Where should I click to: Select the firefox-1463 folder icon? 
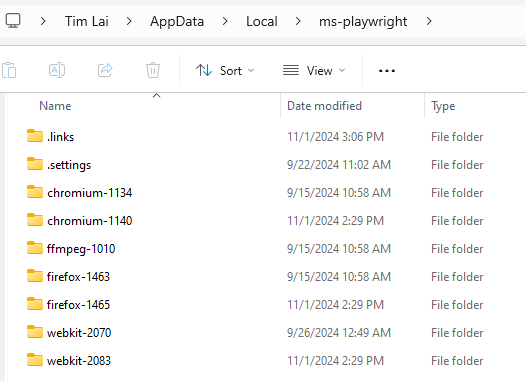point(35,276)
